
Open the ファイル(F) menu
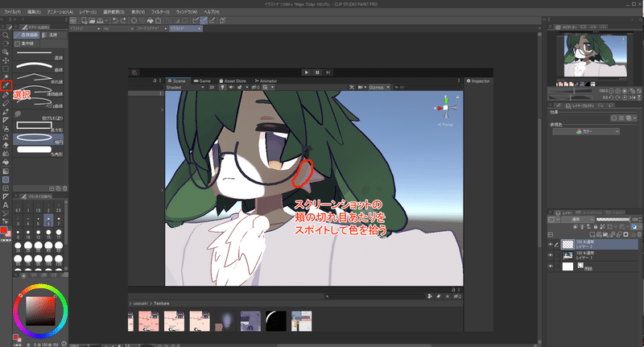(x=12, y=12)
